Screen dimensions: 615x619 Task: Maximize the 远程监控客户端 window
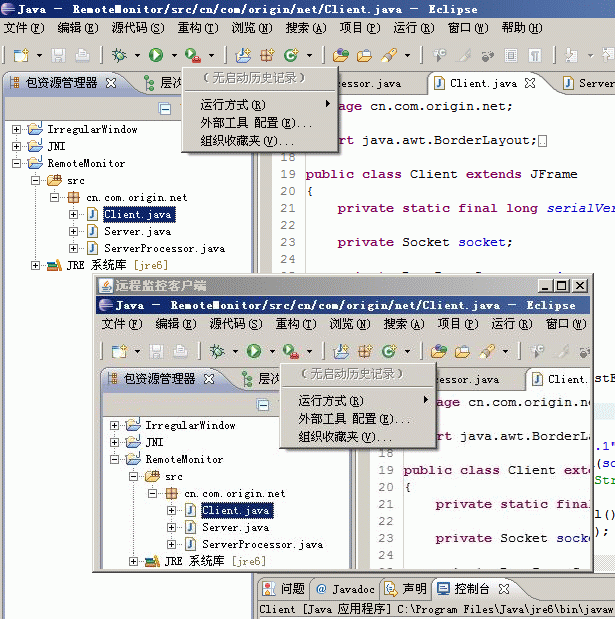(x=562, y=286)
